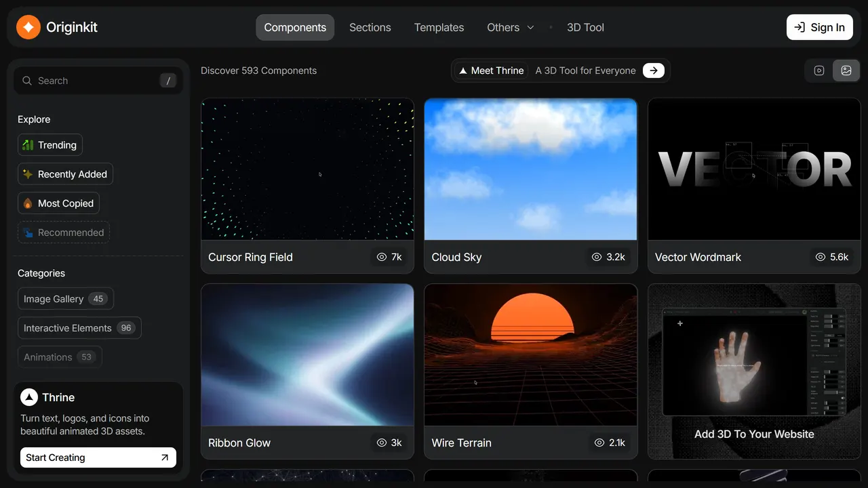Click the Originkit orange logo icon
Viewport: 868px width, 488px height.
pyautogui.click(x=28, y=27)
